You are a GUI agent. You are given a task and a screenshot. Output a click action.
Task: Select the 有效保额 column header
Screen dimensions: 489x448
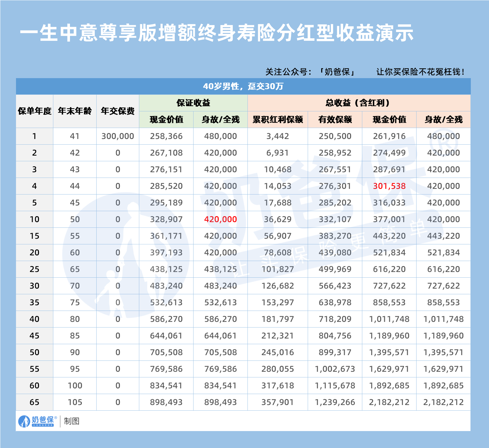(335, 120)
